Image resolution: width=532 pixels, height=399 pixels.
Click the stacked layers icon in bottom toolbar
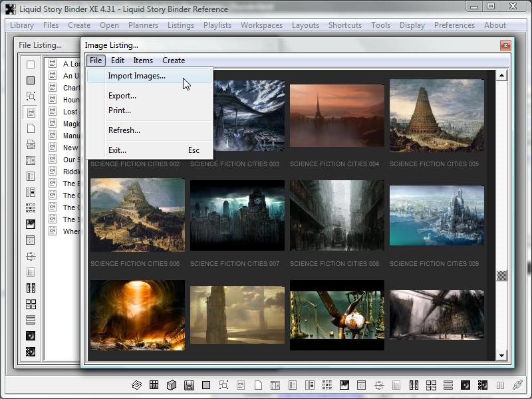point(136,385)
